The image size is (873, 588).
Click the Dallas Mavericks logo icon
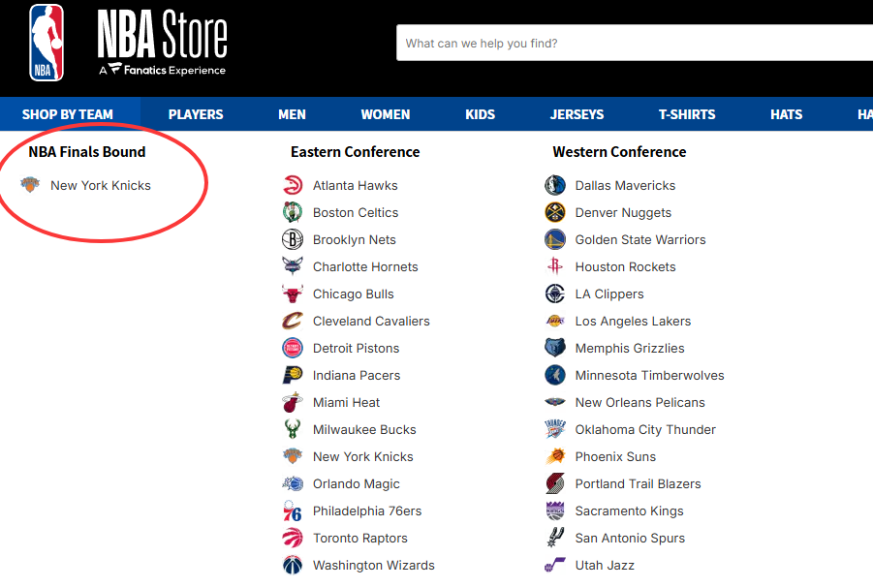[555, 185]
